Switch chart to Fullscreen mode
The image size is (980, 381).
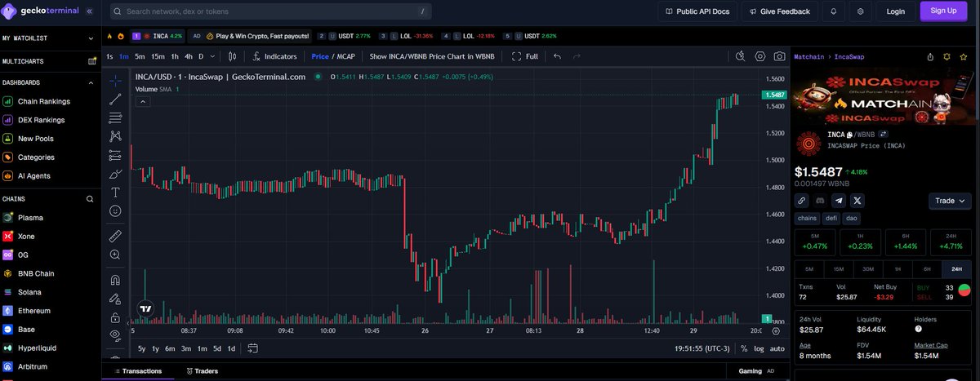(x=524, y=56)
